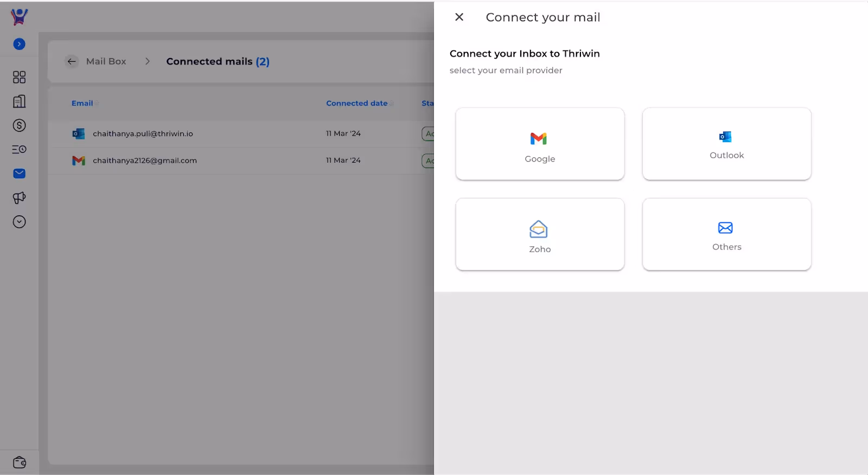Image resolution: width=868 pixels, height=475 pixels.
Task: Sort by Email column header
Action: [x=82, y=103]
